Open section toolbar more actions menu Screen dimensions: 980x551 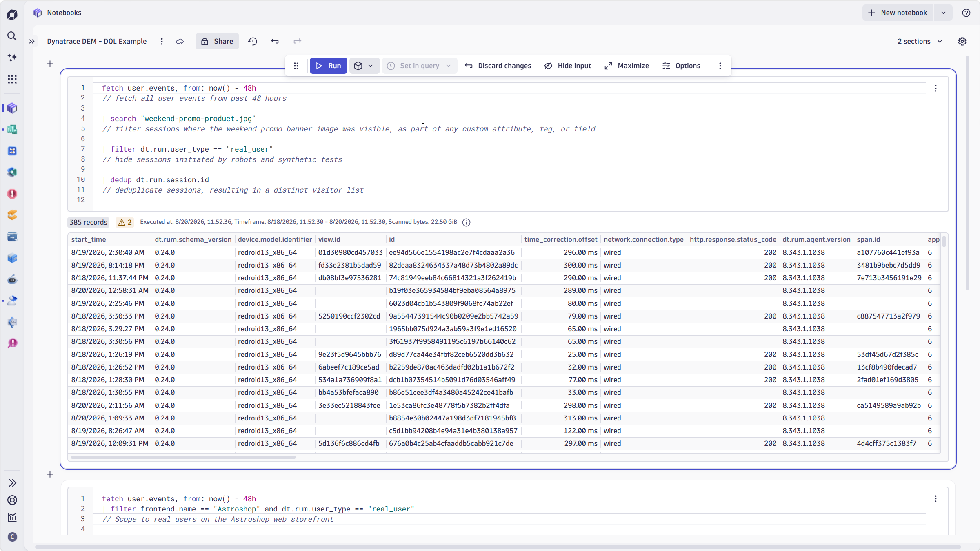[x=720, y=66]
